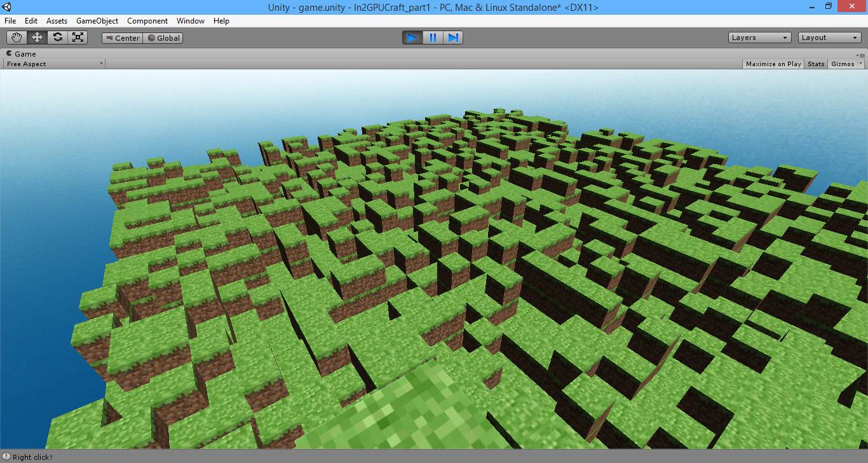Toggle Global coordinate space button
Screen dimensions: 868x463
[x=163, y=38]
